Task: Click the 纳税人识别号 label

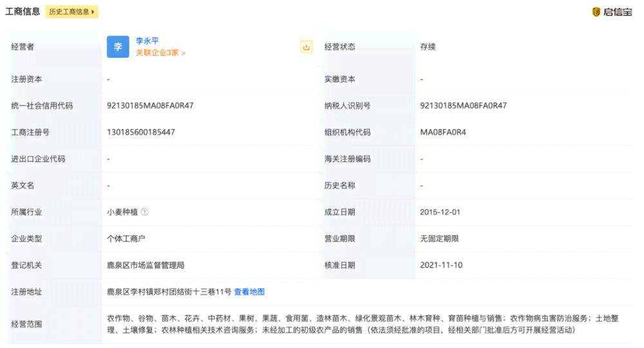Action: (348, 106)
